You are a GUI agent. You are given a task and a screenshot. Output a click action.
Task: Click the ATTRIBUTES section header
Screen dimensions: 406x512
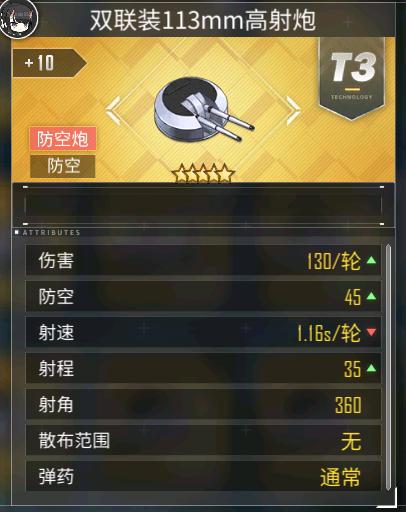pyautogui.click(x=52, y=232)
